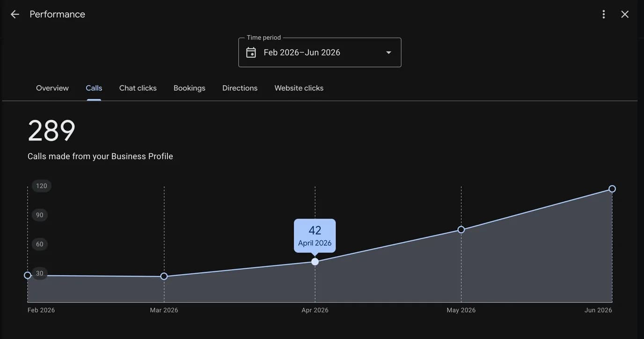Click the Mar 2026 x-axis label
Viewport: 644px width, 339px height.
(164, 310)
